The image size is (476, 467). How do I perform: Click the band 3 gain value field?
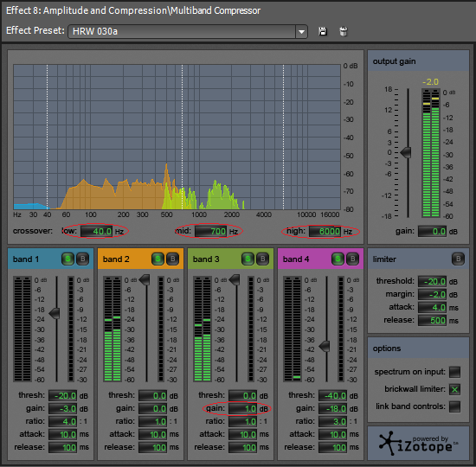coord(243,409)
